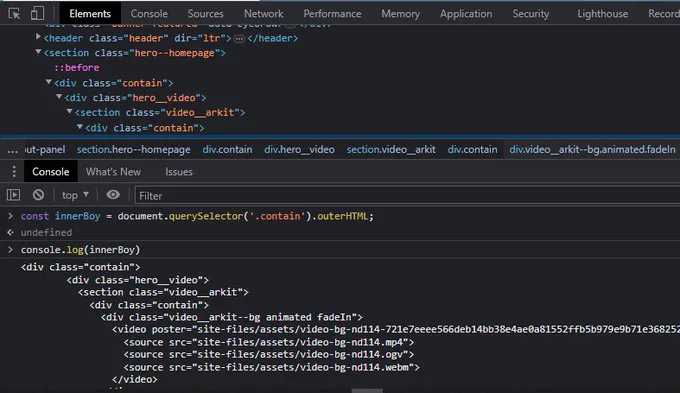The width and height of the screenshot is (680, 393).
Task: Create live expression with eye icon
Action: [x=113, y=195]
